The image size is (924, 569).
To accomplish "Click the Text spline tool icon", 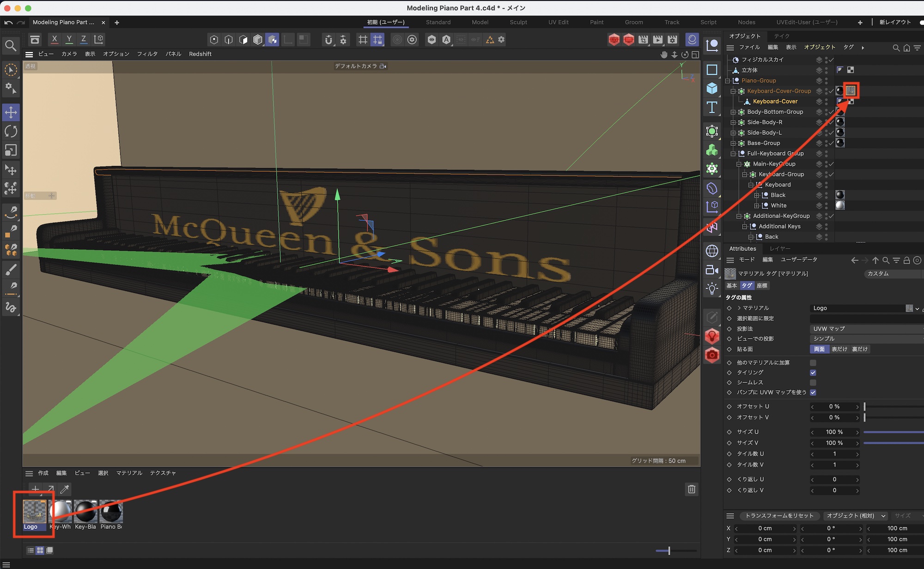I will coord(712,108).
